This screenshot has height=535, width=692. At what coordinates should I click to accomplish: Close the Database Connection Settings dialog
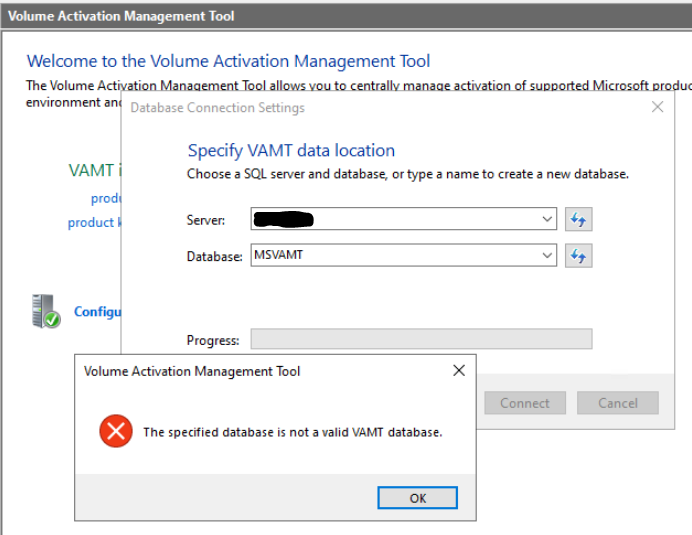pyautogui.click(x=657, y=107)
